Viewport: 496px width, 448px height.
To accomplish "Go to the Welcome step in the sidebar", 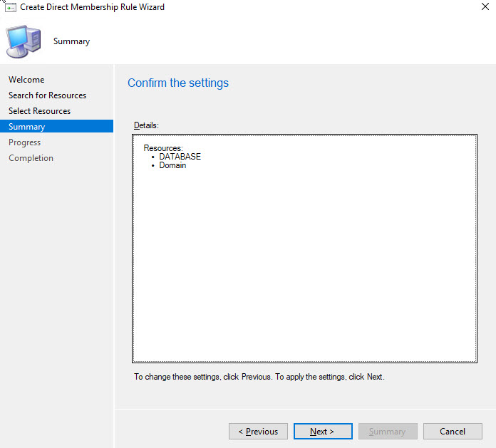I will (26, 80).
